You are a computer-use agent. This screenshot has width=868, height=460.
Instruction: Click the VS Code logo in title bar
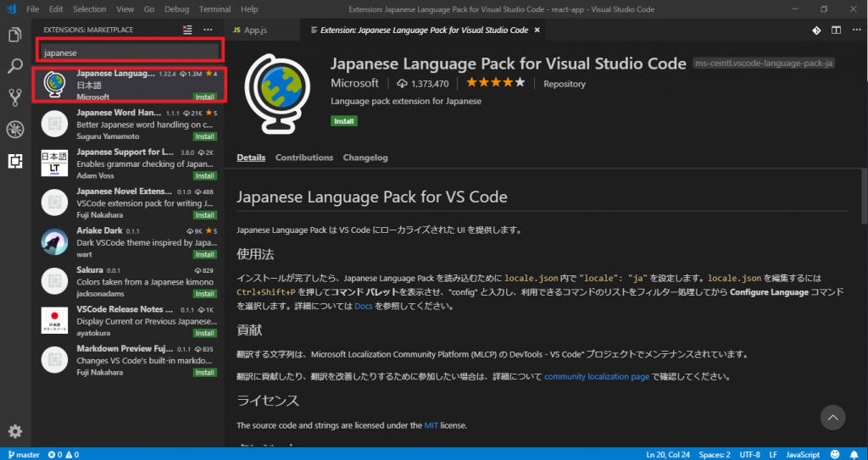[x=10, y=9]
